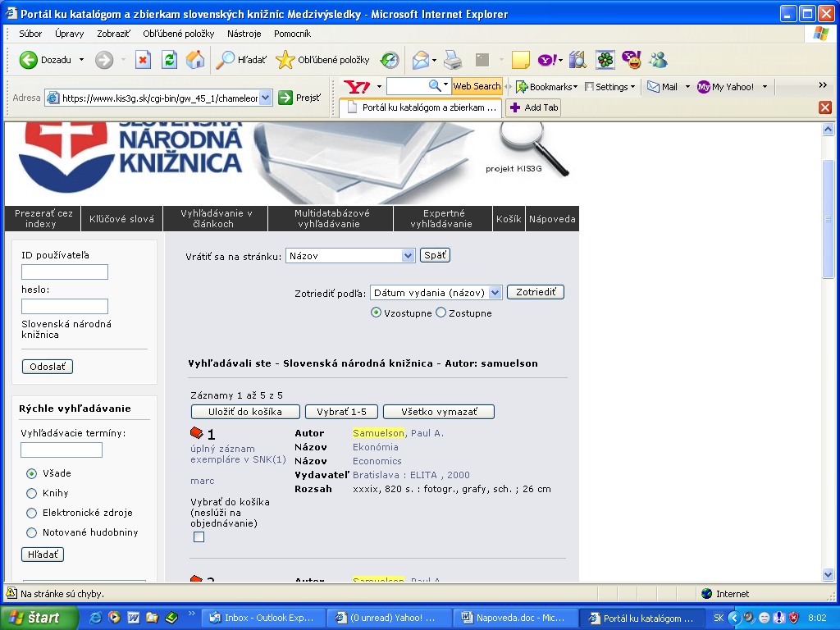Click the Mail envelope toolbar icon
The image size is (840, 630).
[x=420, y=60]
